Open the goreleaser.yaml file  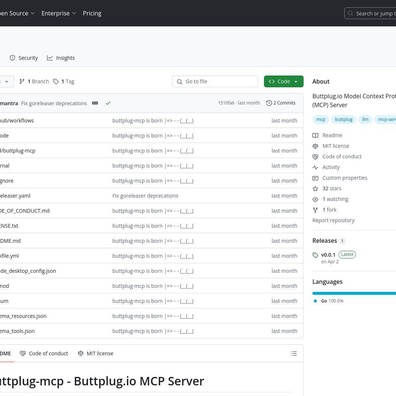[x=15, y=196]
